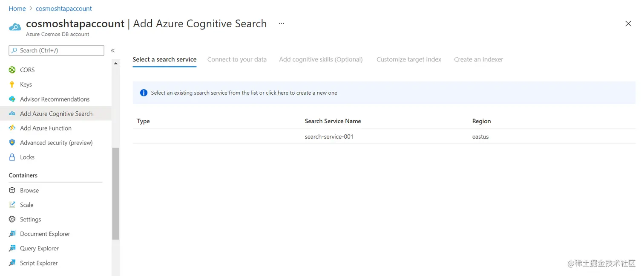
Task: Click the sidebar scroll up arrow
Action: pos(115,63)
